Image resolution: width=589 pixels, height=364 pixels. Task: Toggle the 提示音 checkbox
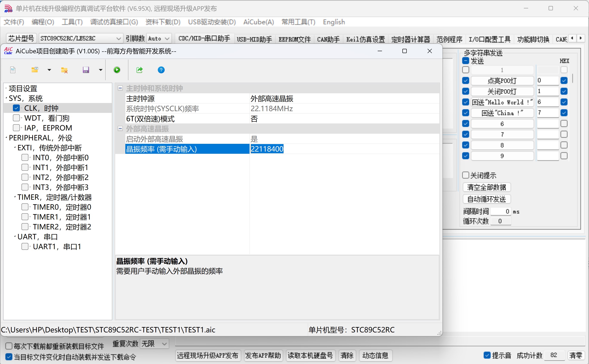pyautogui.click(x=487, y=355)
